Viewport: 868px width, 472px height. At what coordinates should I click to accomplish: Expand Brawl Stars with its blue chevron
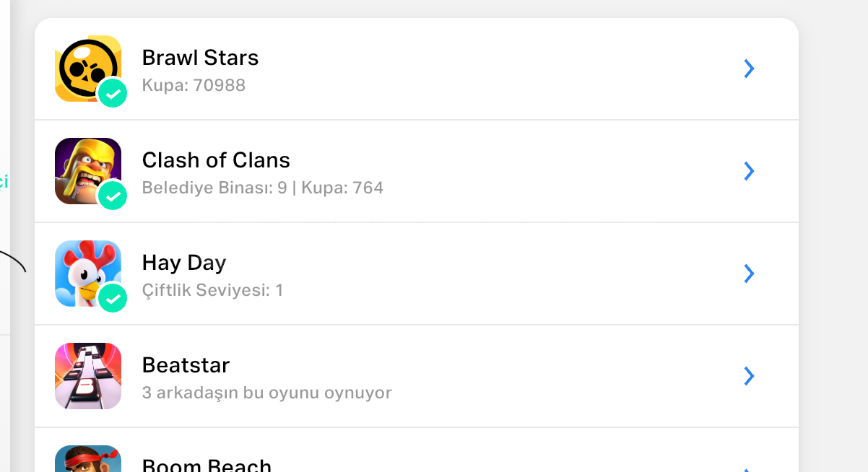click(x=749, y=69)
